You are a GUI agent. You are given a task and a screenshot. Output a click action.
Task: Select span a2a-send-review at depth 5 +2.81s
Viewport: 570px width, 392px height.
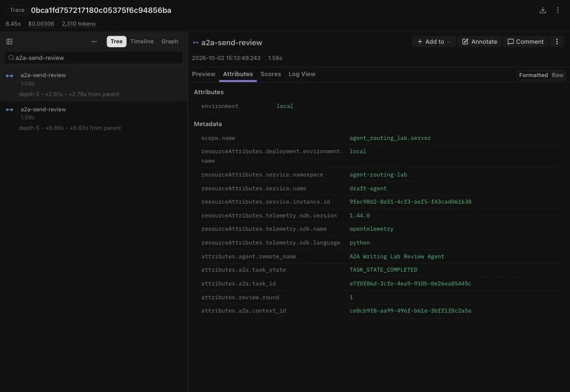(93, 84)
